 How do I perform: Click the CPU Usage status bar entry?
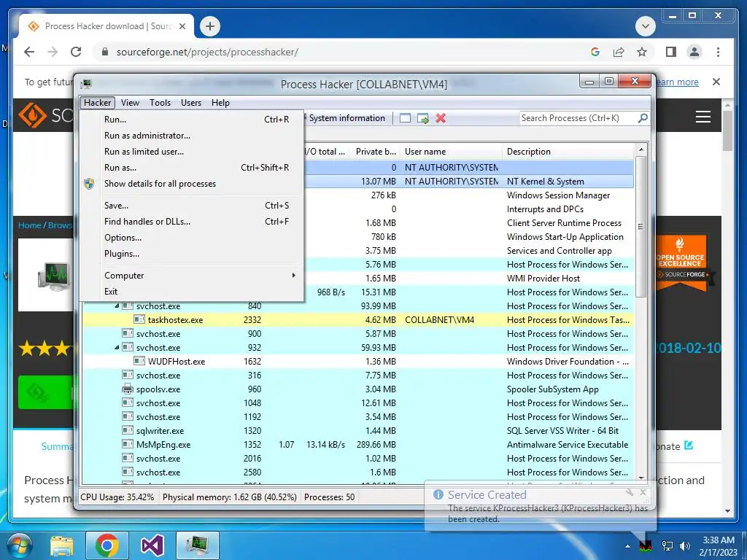coord(117,497)
